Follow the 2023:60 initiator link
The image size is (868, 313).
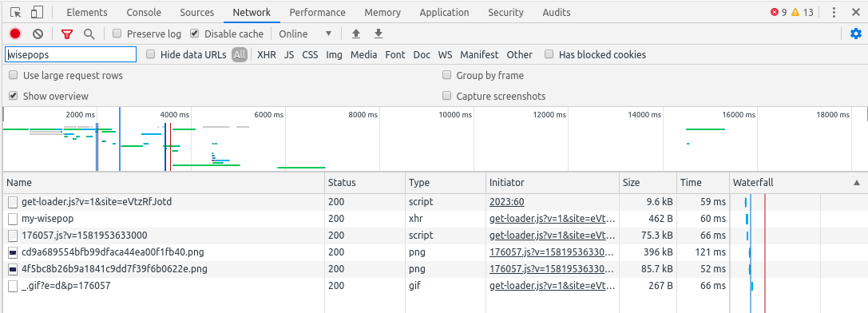(506, 202)
